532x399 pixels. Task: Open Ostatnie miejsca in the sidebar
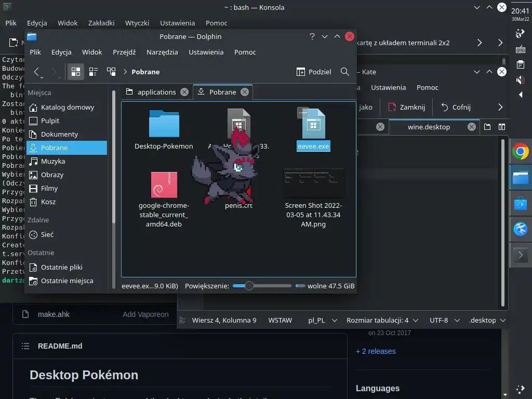pos(67,281)
